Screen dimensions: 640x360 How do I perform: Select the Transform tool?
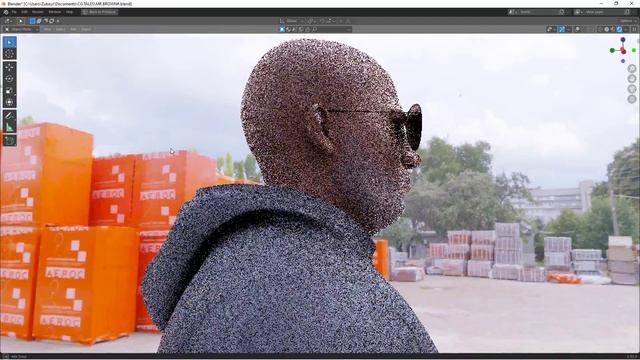point(10,102)
